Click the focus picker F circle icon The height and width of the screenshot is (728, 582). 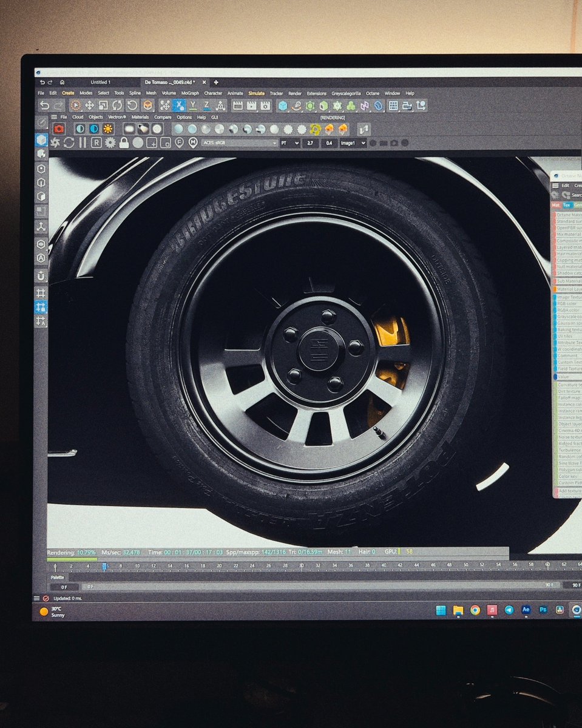180,142
